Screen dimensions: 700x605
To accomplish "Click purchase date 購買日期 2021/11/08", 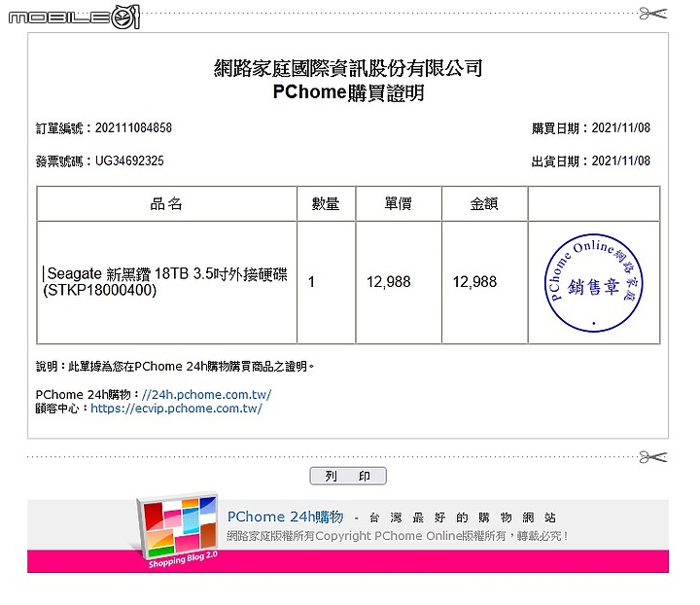I will click(x=591, y=128).
